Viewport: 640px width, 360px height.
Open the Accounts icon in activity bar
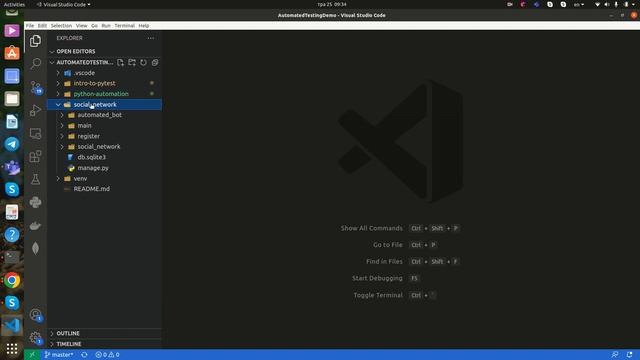[x=36, y=315]
